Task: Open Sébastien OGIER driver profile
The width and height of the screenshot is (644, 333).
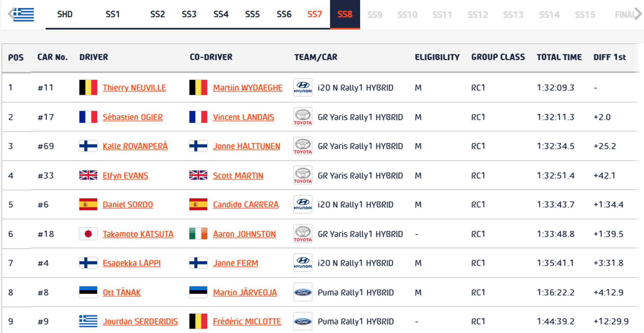Action: [x=132, y=117]
